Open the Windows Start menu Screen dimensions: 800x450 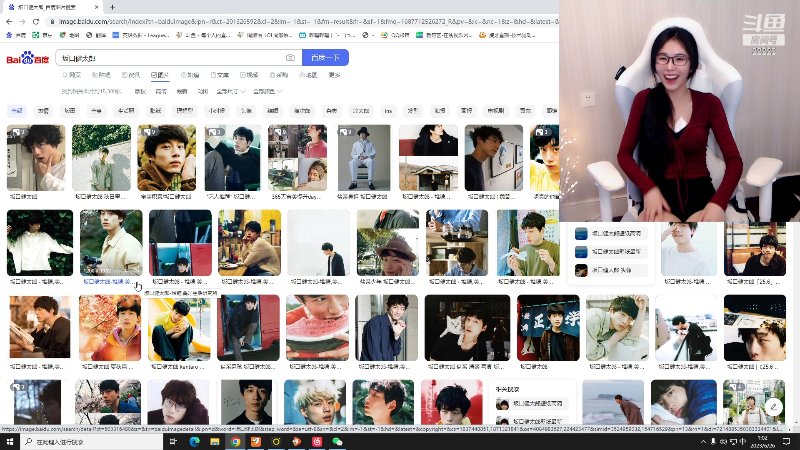click(x=10, y=442)
